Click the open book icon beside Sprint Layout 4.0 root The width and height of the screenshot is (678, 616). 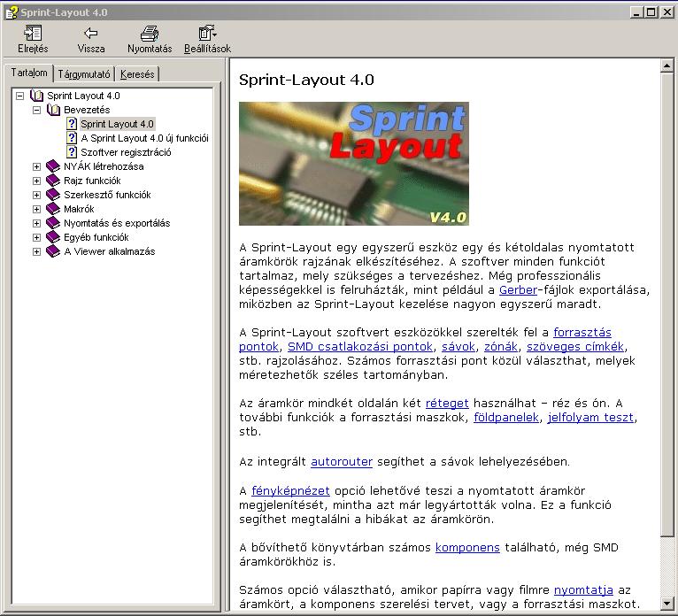click(37, 96)
